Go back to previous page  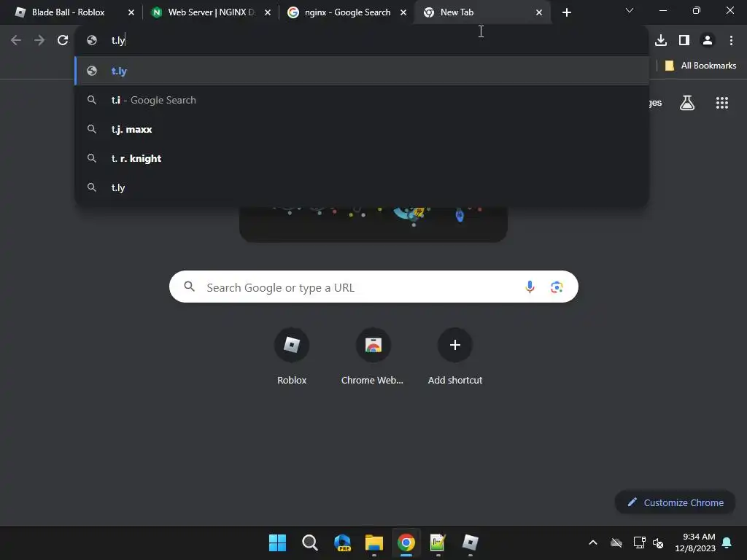pyautogui.click(x=16, y=41)
